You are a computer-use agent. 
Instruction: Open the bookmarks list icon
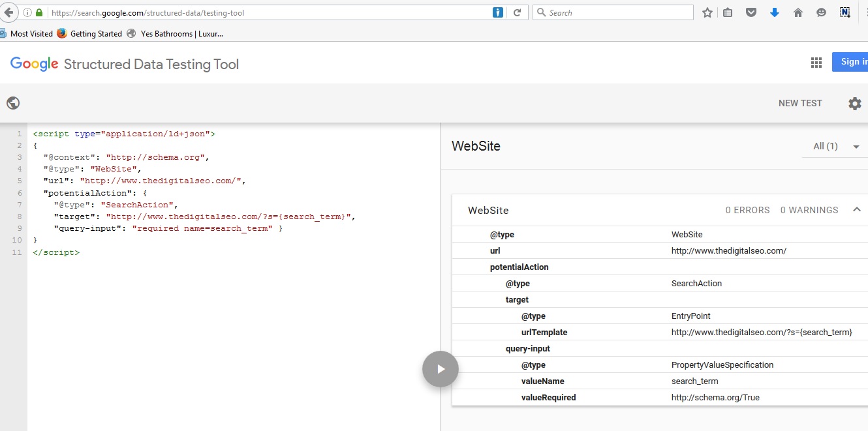[x=728, y=12]
